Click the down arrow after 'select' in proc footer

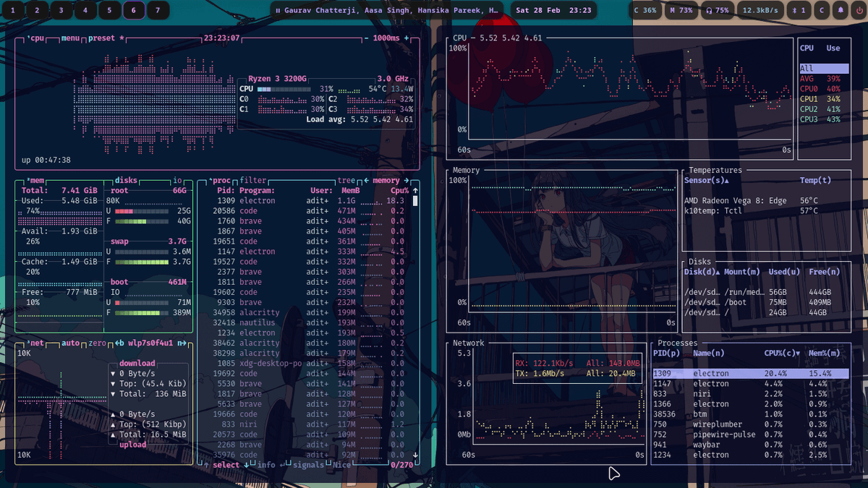coord(246,465)
